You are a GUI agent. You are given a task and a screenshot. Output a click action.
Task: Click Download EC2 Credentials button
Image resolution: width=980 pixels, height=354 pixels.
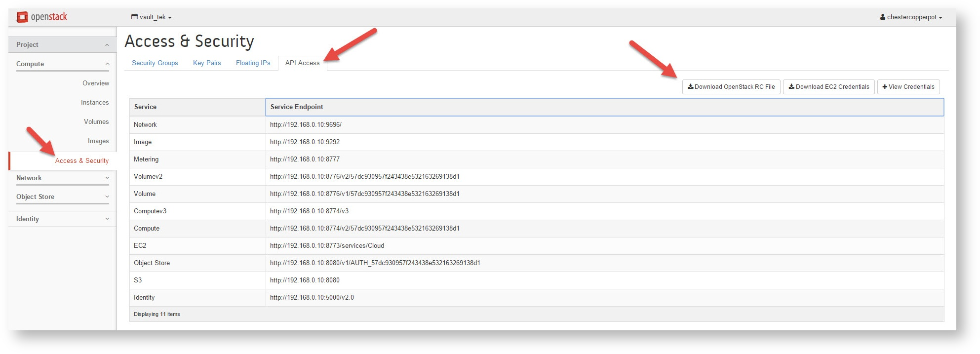pos(828,87)
